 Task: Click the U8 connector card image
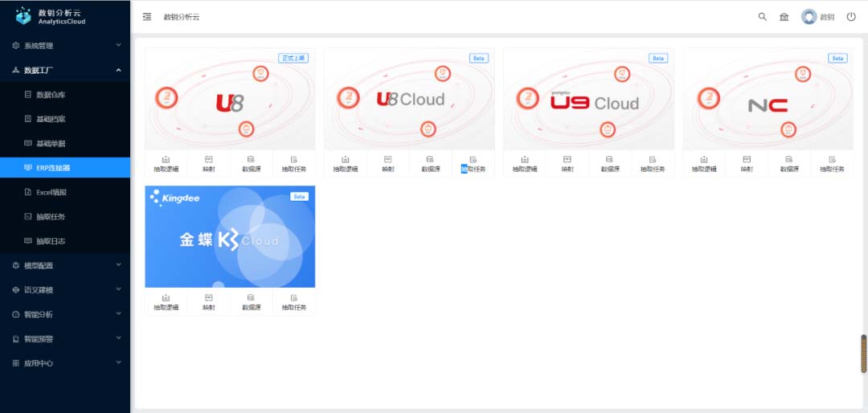point(231,99)
